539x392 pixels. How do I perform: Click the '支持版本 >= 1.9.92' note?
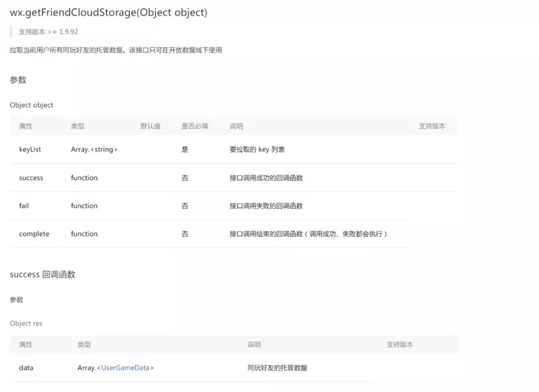[x=48, y=32]
